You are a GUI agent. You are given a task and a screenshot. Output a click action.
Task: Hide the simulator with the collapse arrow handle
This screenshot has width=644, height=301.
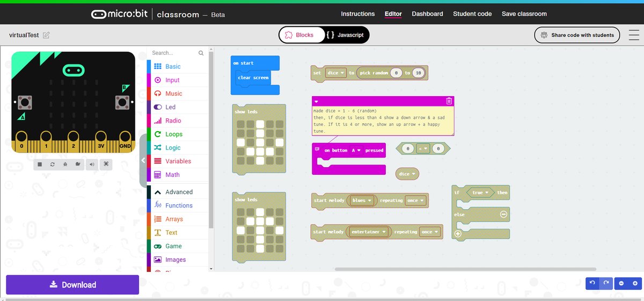143,160
